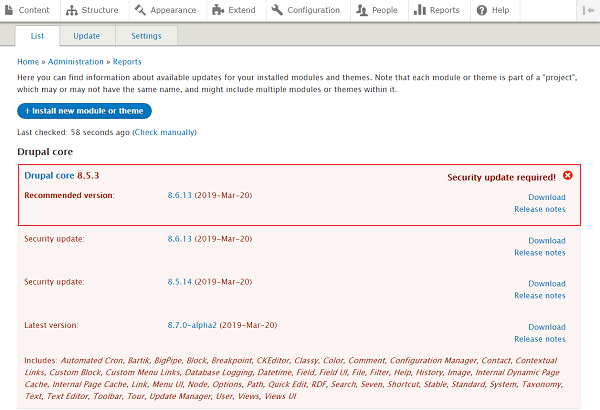Toggle toolbar orientation arrow at far right
Screen dimensions: 600x410
point(589,10)
